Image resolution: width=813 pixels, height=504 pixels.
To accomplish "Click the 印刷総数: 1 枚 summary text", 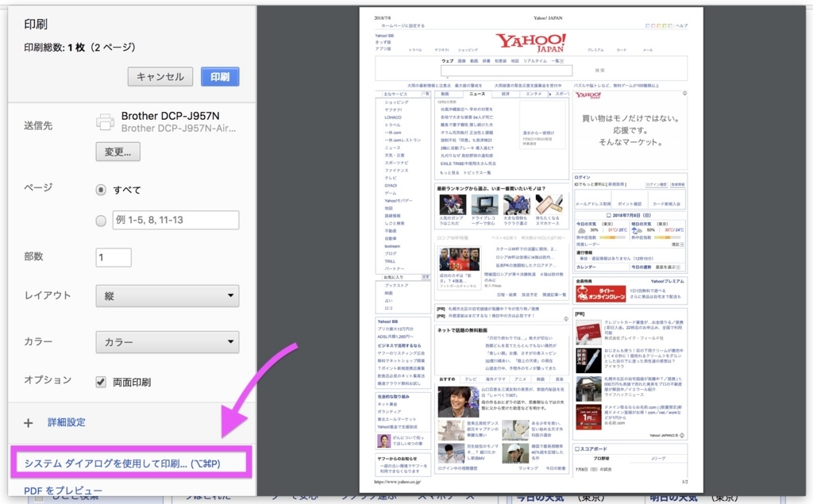I will (x=79, y=47).
